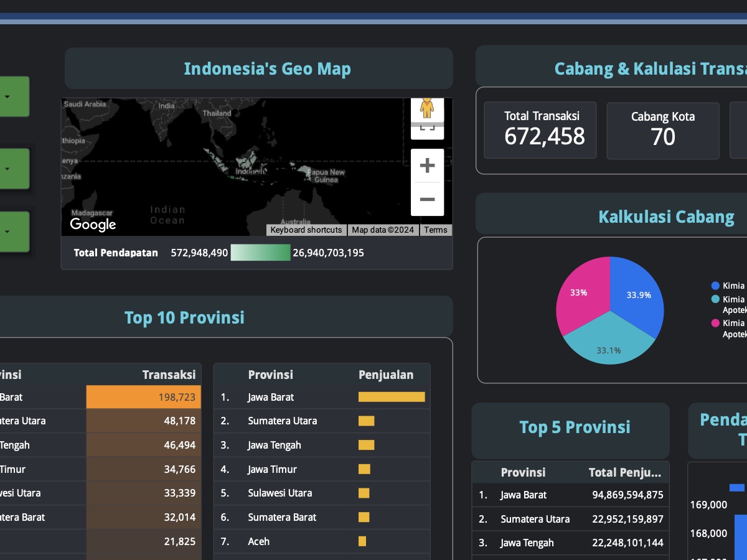Toggle fullscreen map view icon
The height and width of the screenshot is (560, 747).
point(427,127)
